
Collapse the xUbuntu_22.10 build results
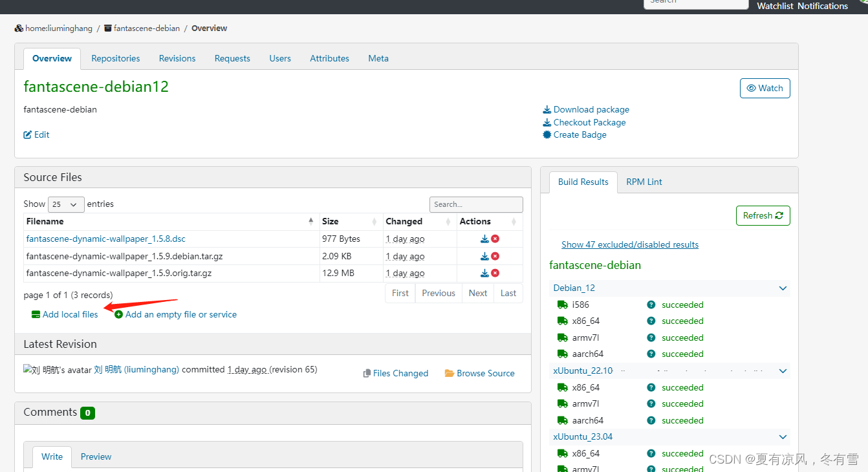[x=783, y=371]
